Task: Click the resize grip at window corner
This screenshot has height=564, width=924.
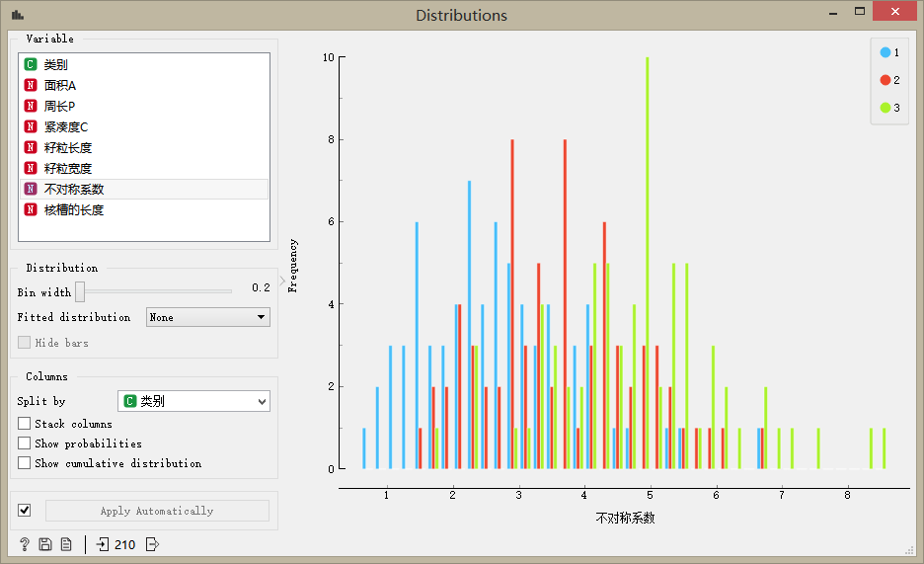Action: click(x=909, y=550)
